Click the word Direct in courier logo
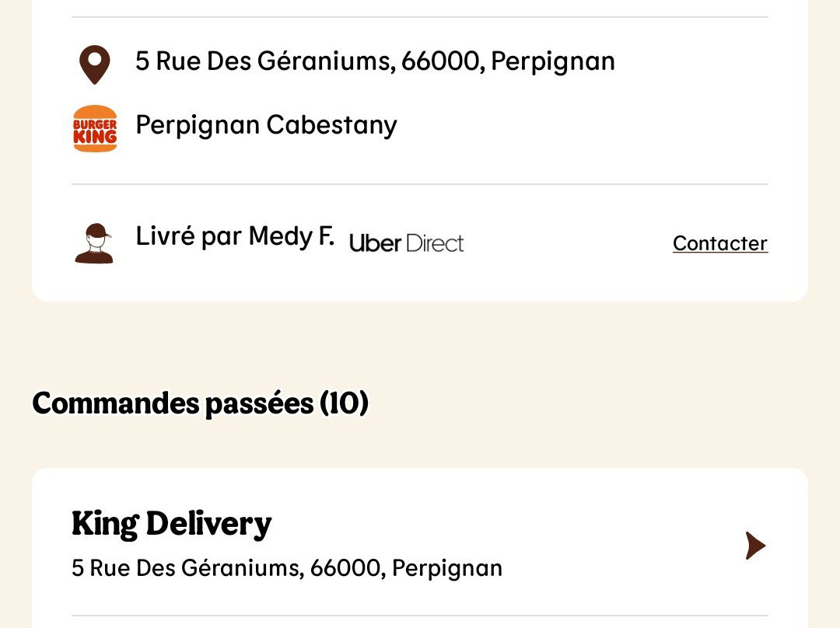840x628 pixels. coord(435,243)
